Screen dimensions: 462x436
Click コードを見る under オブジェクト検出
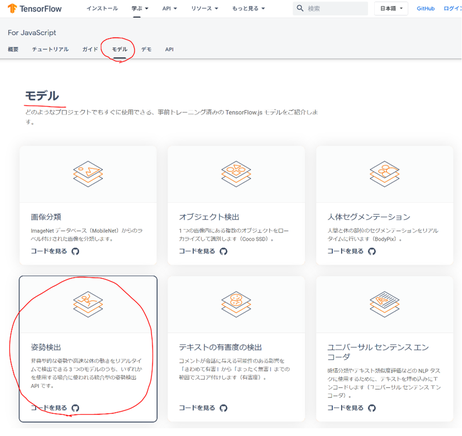point(197,251)
